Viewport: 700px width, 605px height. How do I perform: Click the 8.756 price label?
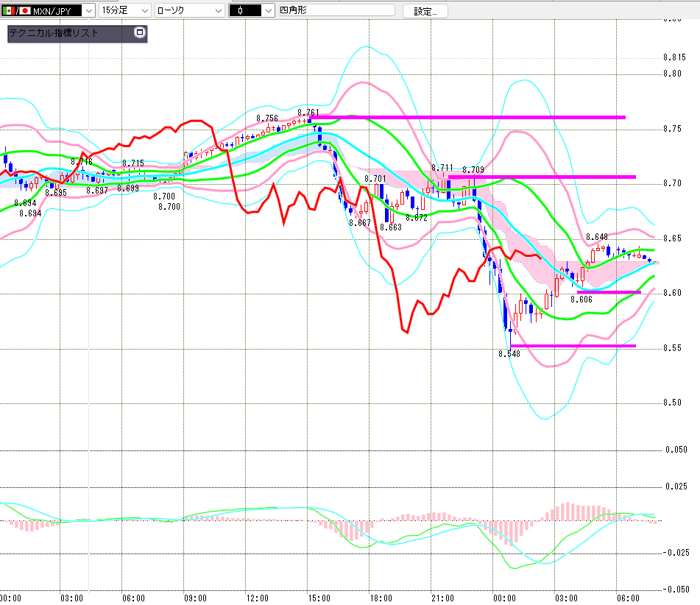click(267, 118)
